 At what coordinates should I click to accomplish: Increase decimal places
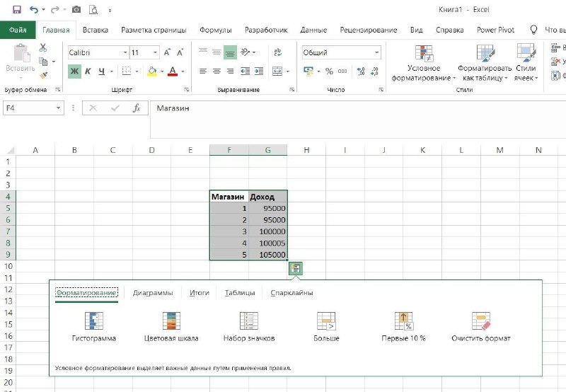(x=361, y=71)
